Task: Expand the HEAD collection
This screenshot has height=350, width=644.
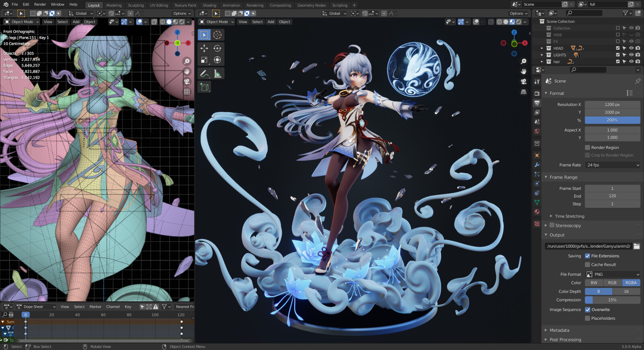Action: tap(542, 48)
